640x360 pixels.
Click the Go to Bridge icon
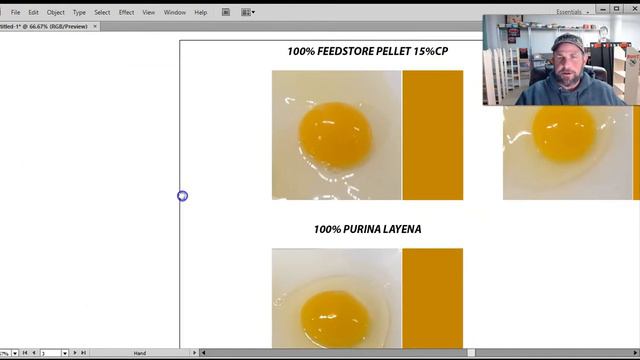(x=226, y=12)
